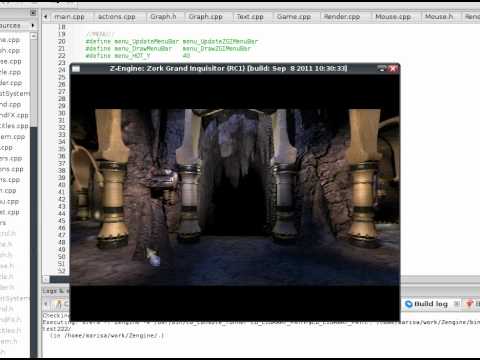Image resolution: width=480 pixels, height=360 pixels.
Task: Switch to the Mouse.h editor tab
Action: tap(439, 16)
